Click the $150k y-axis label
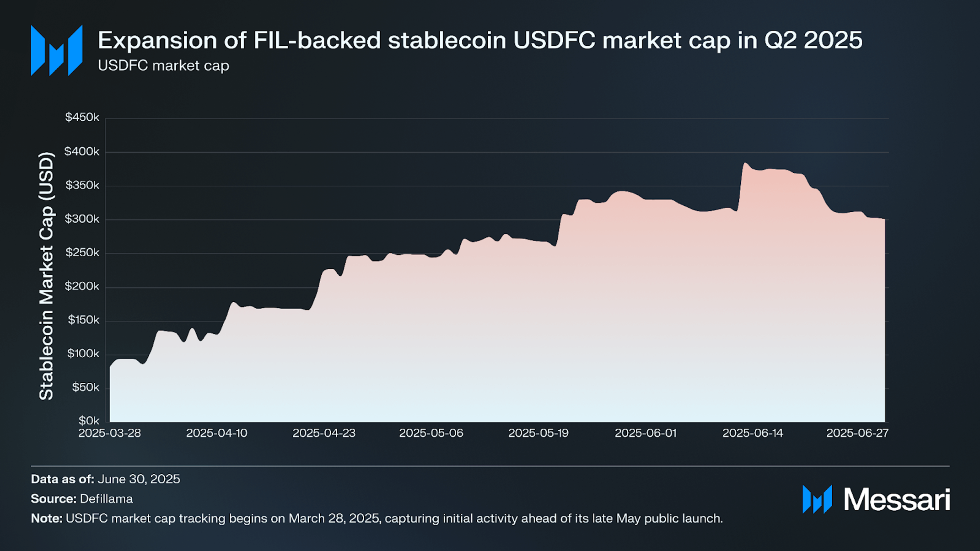 click(84, 320)
